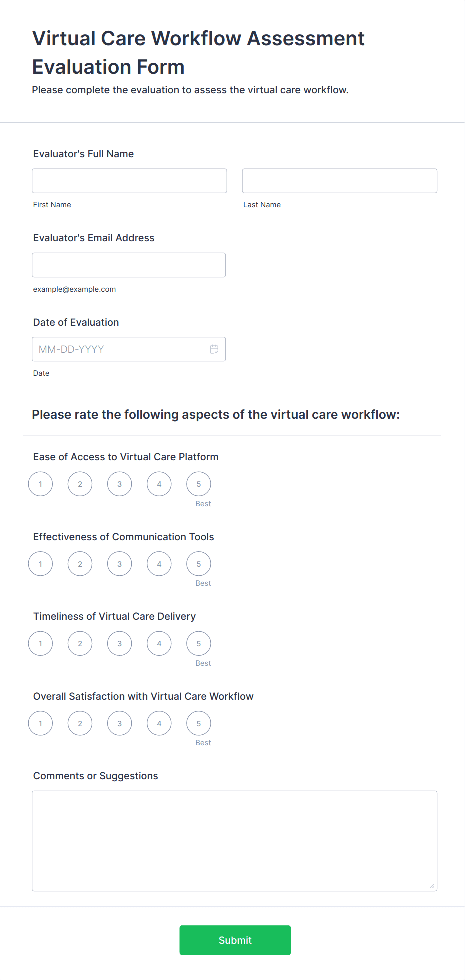Pick rating 1 for Overall Satisfaction
The width and height of the screenshot is (465, 980).
[x=40, y=723]
